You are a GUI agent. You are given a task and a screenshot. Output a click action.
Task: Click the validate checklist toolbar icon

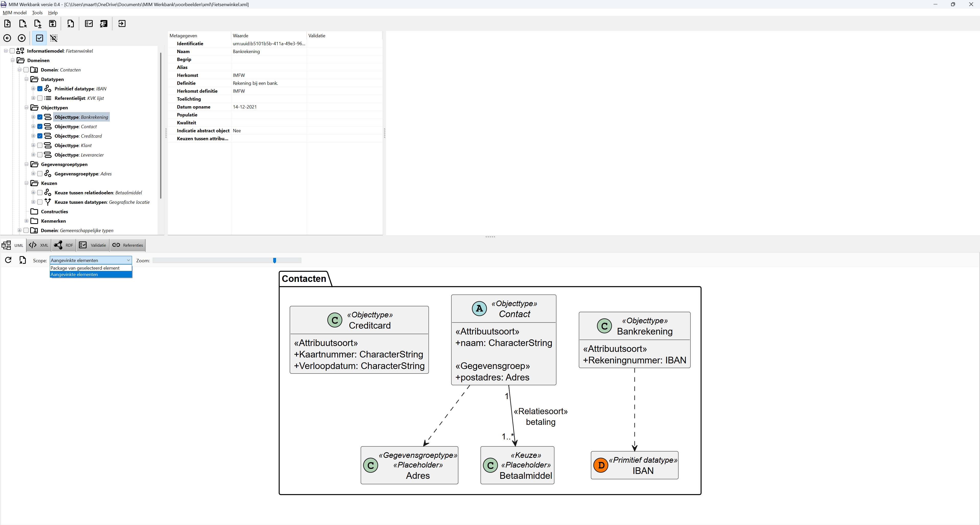coord(89,23)
